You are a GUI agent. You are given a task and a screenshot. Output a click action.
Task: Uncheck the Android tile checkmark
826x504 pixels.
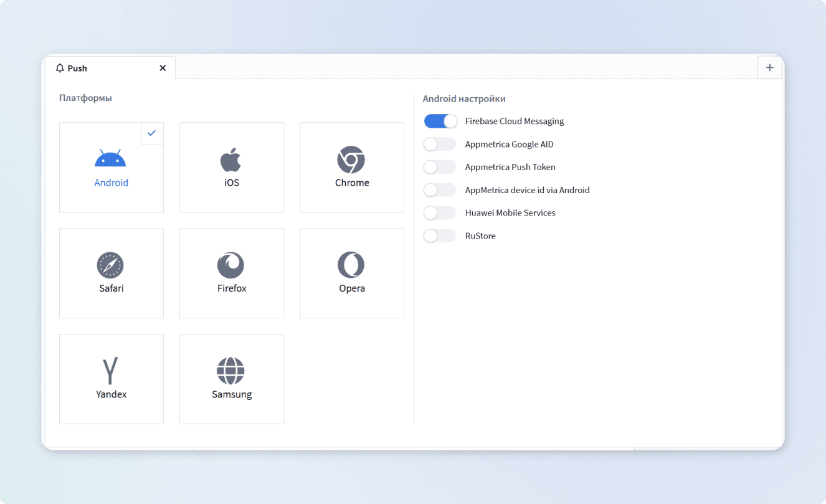pos(152,133)
